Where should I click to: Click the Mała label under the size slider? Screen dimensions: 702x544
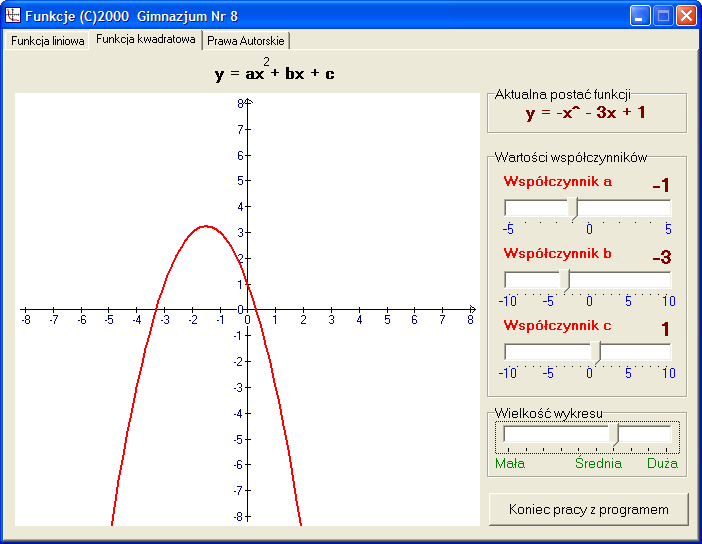[510, 463]
